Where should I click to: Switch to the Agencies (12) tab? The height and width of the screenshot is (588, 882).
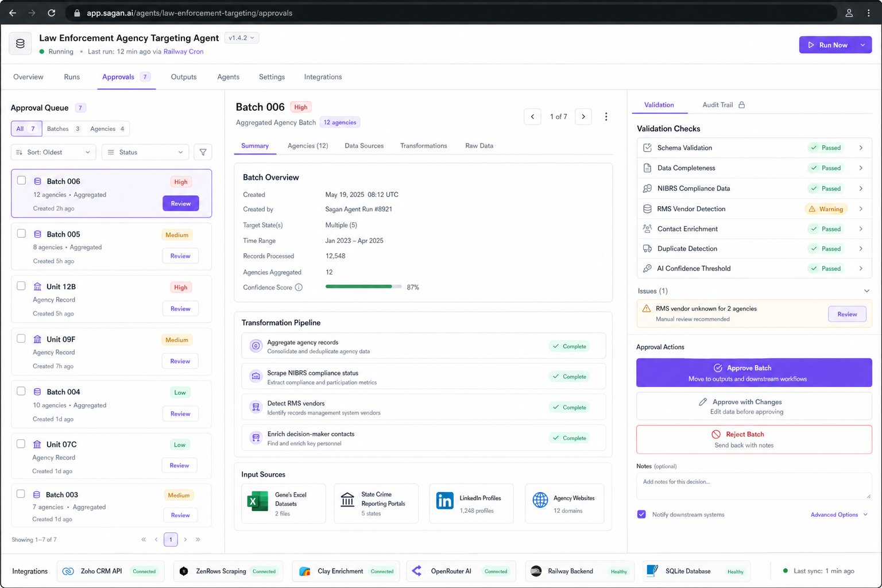point(308,146)
